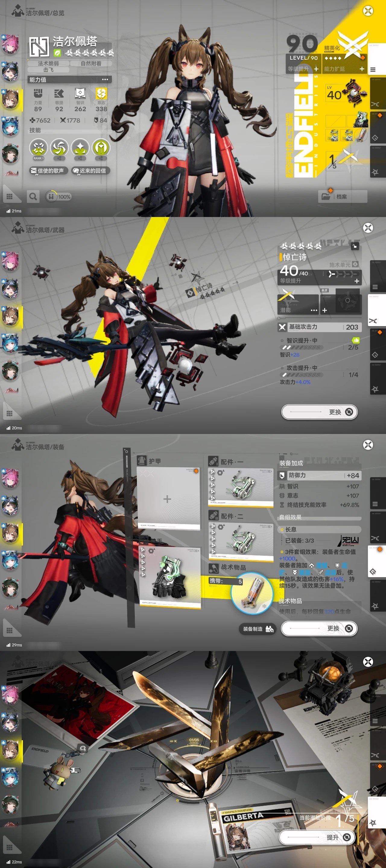
Task: Expand 能力扩延 with its plus sign
Action: (362, 69)
